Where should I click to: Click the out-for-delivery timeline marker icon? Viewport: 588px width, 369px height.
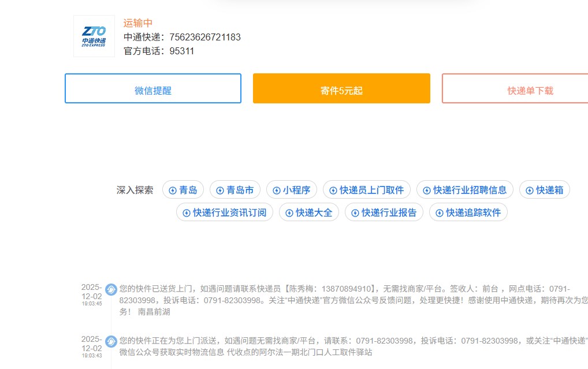click(111, 341)
